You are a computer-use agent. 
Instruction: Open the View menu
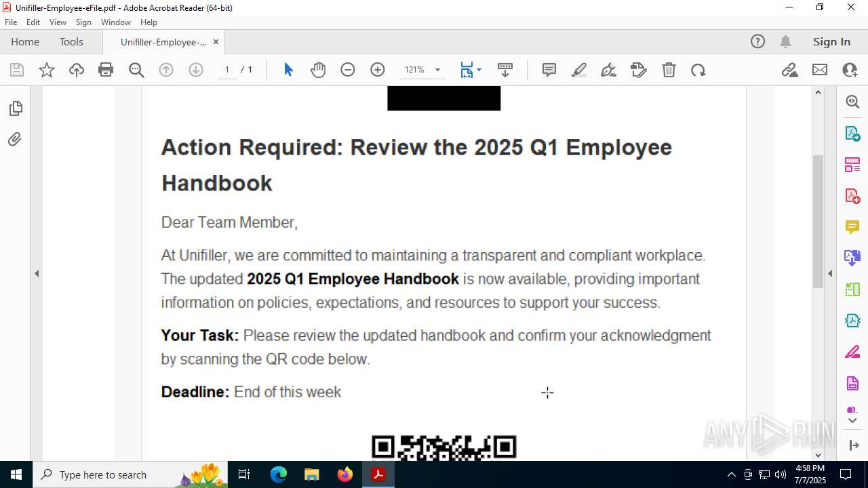tap(58, 22)
